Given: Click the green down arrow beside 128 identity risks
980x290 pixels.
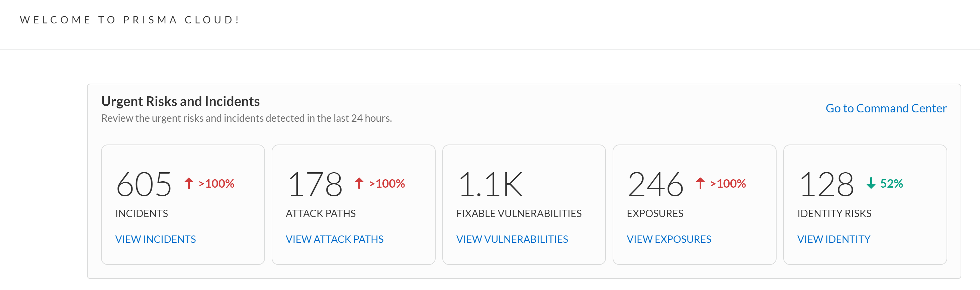Looking at the screenshot, I should [x=871, y=183].
